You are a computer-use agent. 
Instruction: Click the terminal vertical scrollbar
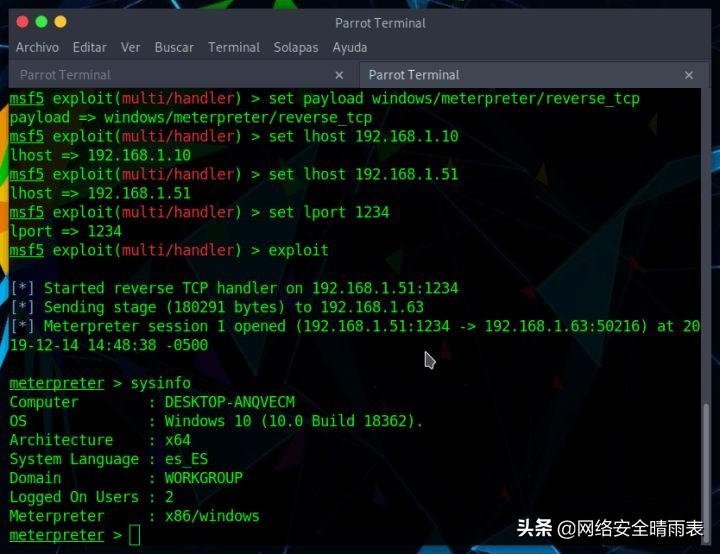706,473
